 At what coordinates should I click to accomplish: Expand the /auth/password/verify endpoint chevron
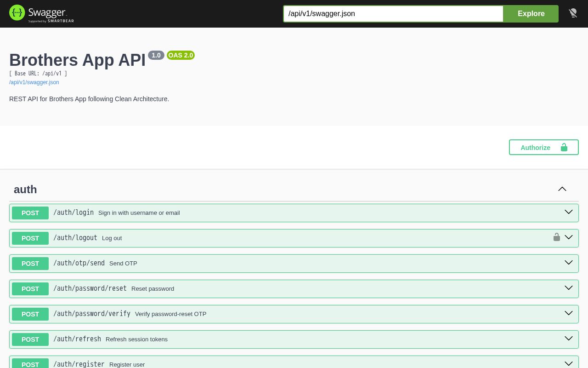569,313
